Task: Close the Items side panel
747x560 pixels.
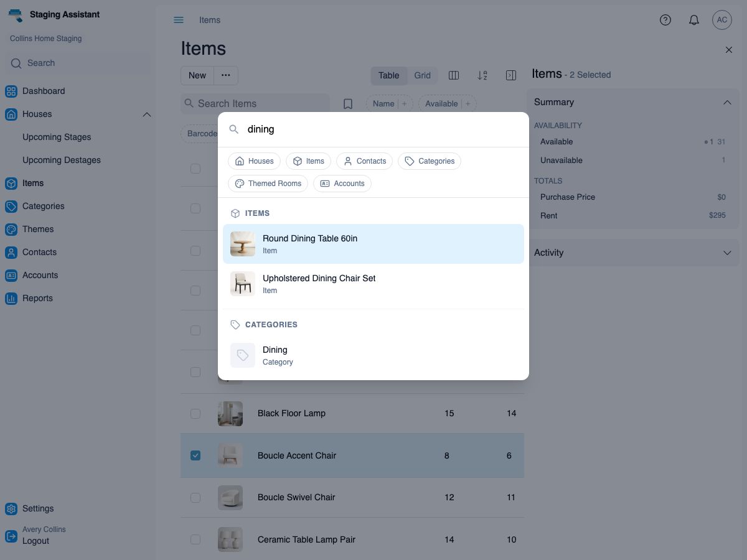Action: 729,50
